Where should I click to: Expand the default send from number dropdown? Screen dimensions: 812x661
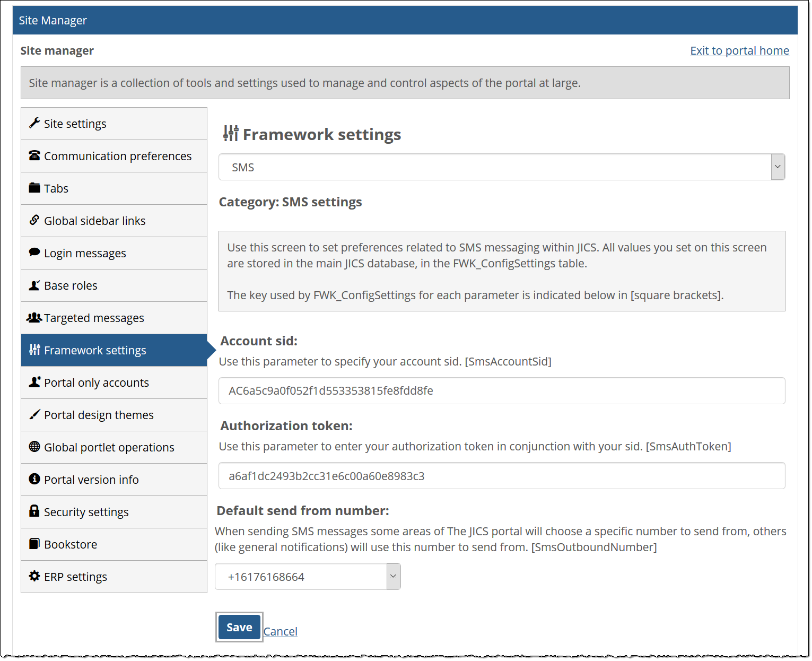[x=308, y=577]
